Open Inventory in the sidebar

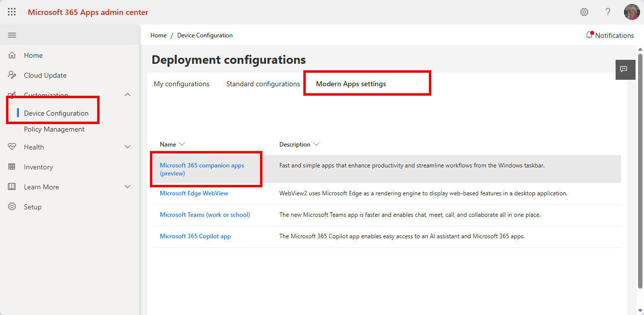coord(38,167)
